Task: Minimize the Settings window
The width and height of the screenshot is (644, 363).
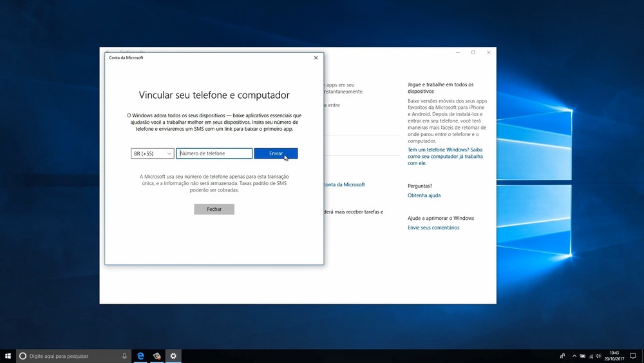Action: pos(457,52)
